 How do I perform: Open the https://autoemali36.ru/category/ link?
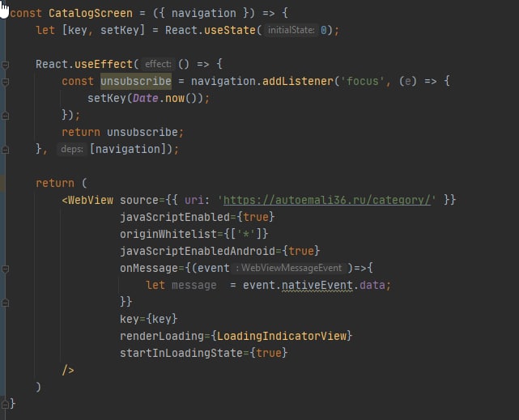click(x=327, y=200)
